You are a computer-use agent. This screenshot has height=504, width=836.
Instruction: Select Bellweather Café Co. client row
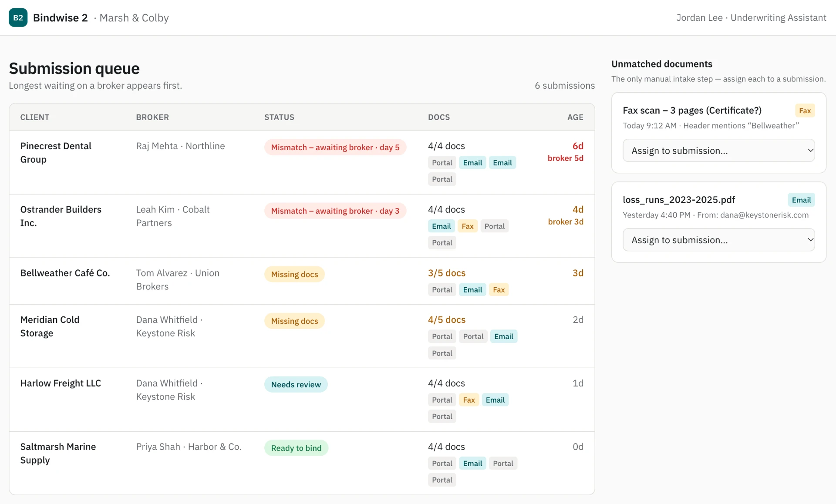pyautogui.click(x=302, y=281)
